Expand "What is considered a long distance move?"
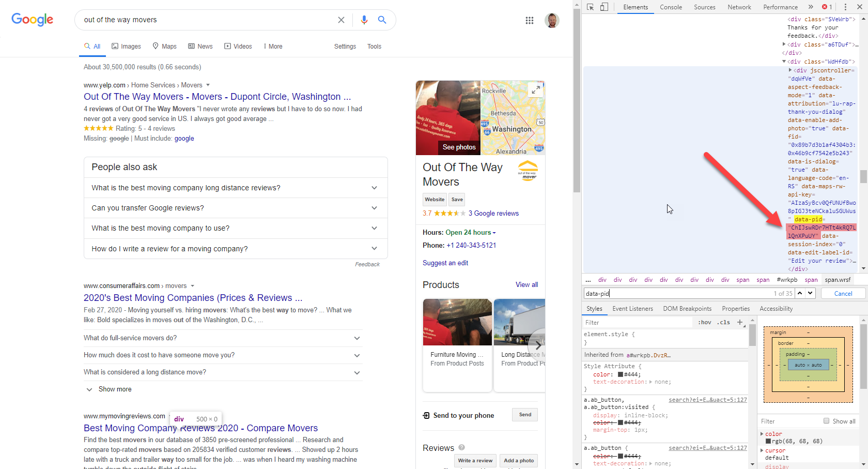Image resolution: width=868 pixels, height=469 pixels. pos(223,372)
